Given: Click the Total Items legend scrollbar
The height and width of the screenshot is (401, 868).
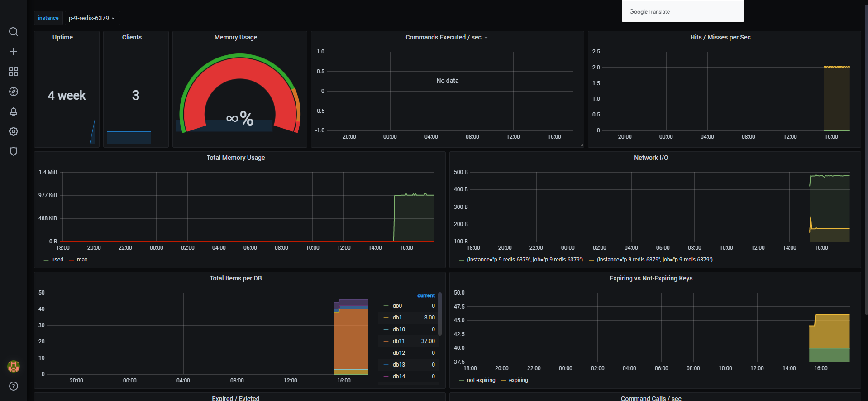Looking at the screenshot, I should coord(440,314).
